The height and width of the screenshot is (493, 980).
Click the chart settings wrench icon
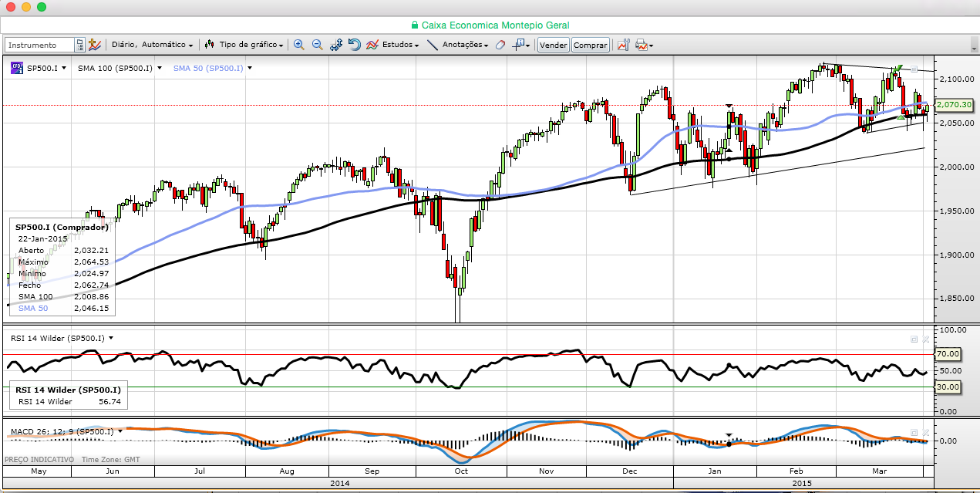[624, 45]
